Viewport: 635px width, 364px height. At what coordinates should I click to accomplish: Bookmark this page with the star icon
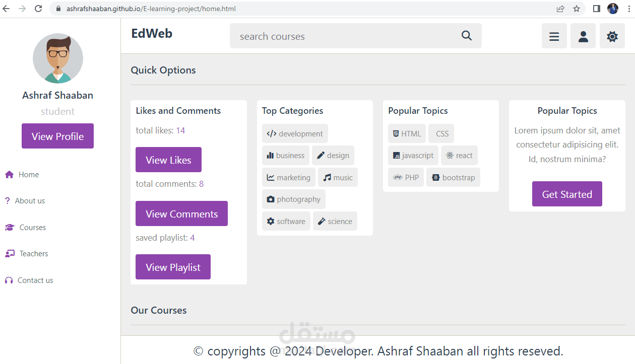577,9
